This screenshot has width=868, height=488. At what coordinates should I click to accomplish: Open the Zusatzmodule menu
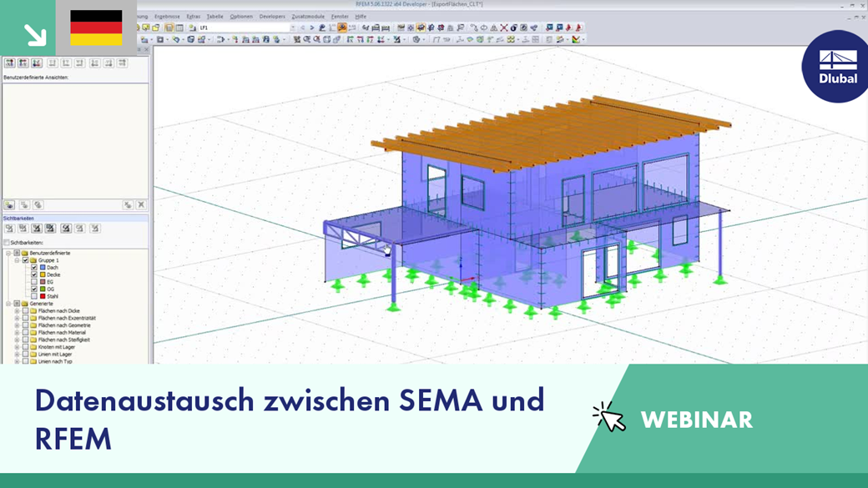coord(308,17)
